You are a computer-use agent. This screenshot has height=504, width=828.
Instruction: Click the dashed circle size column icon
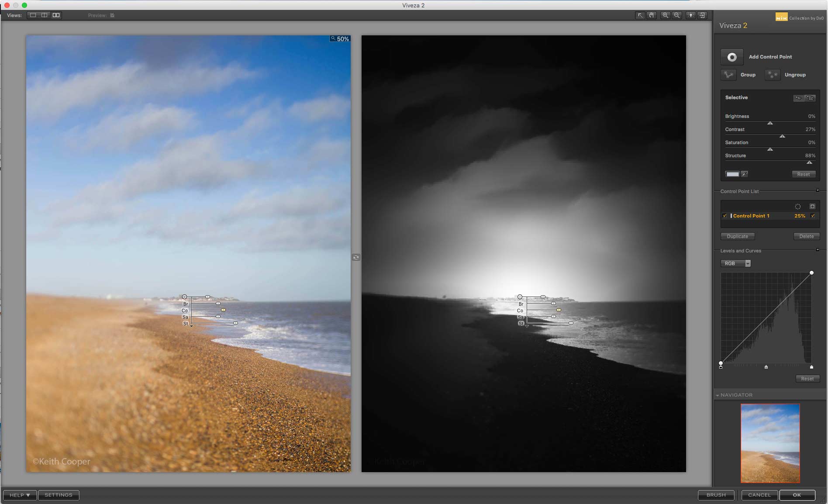pos(798,207)
